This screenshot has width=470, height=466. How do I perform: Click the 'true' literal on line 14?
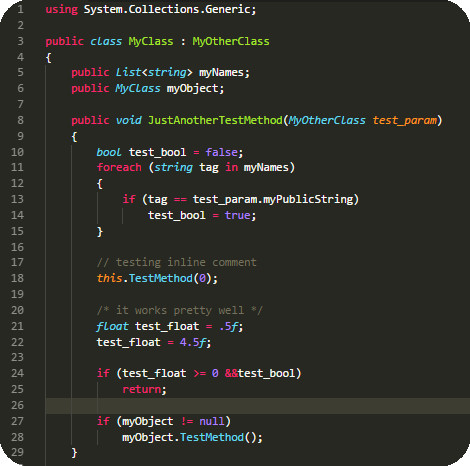click(237, 215)
